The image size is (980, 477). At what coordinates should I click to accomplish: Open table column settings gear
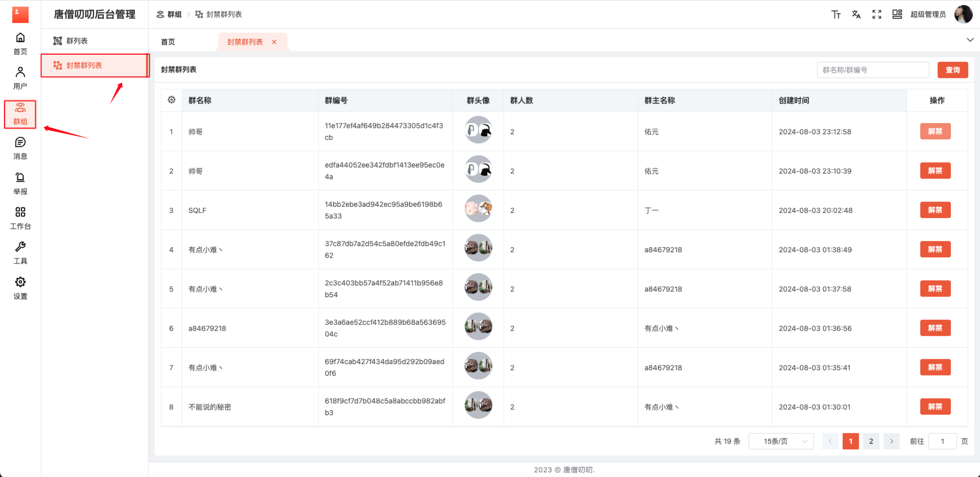point(172,100)
